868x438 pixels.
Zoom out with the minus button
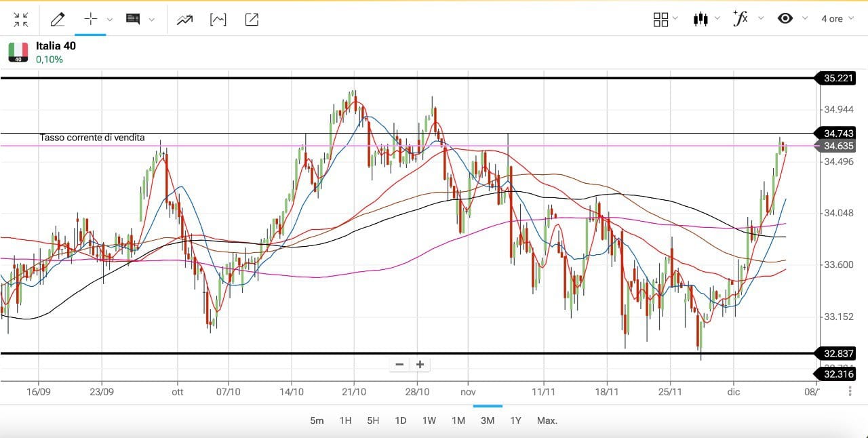(x=399, y=365)
